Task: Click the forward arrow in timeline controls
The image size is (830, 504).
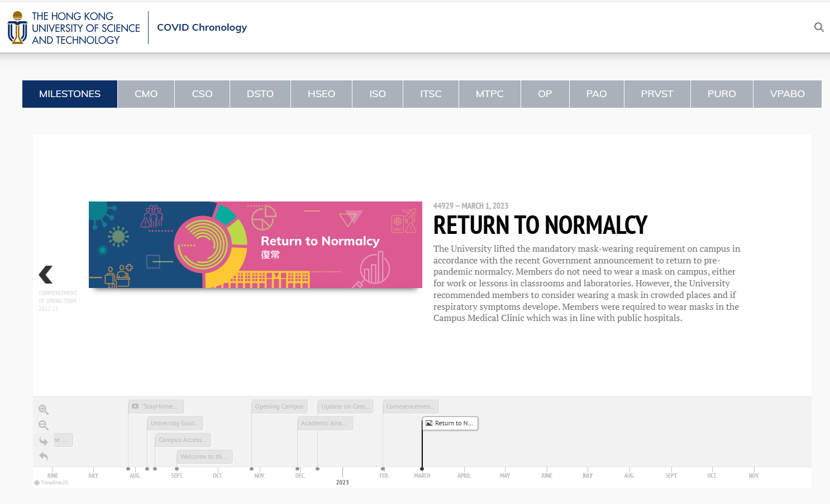Action: [44, 440]
